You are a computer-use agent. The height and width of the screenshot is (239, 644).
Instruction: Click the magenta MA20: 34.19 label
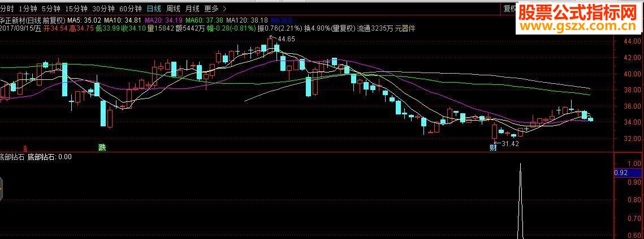[163, 20]
